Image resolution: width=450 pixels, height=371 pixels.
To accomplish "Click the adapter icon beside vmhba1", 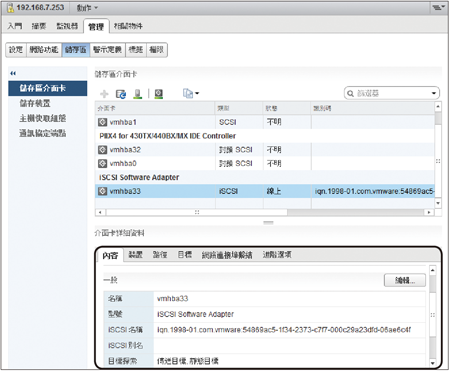I will 102,122.
